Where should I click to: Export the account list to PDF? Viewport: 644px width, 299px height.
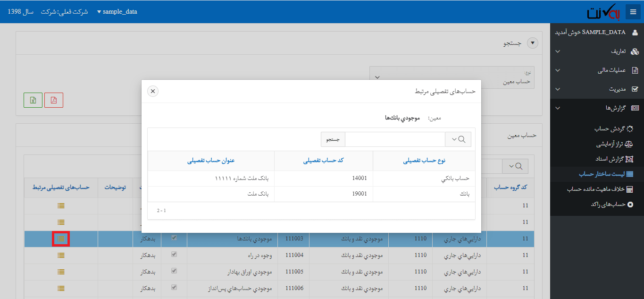click(x=53, y=100)
